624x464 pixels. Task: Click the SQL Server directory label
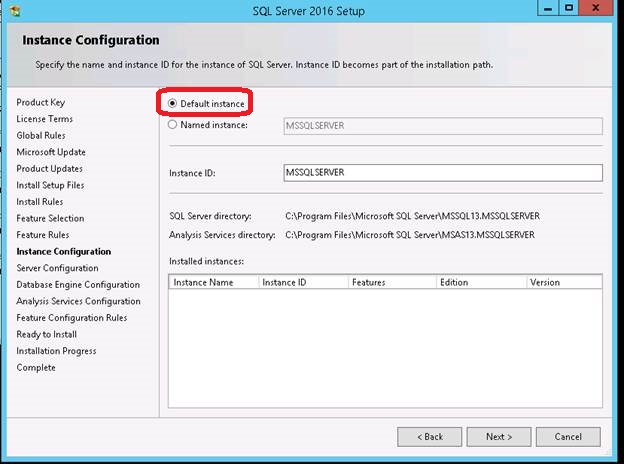[x=210, y=216]
